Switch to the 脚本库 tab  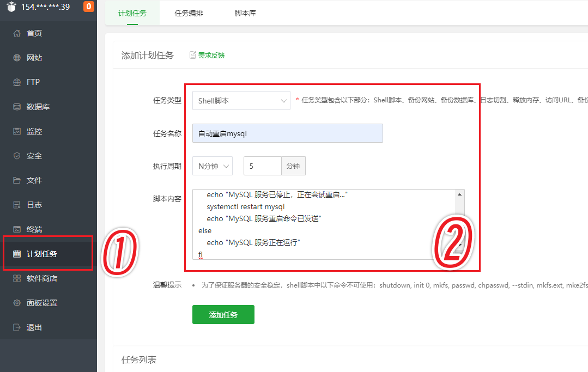pos(245,13)
